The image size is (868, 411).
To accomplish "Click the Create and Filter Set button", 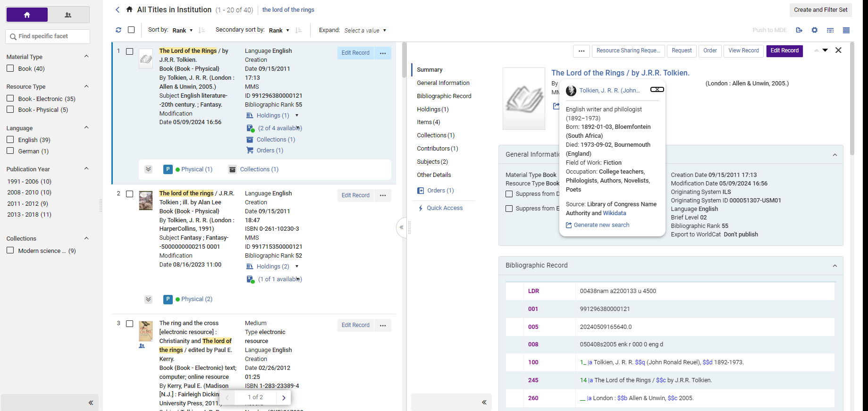I will click(x=821, y=10).
